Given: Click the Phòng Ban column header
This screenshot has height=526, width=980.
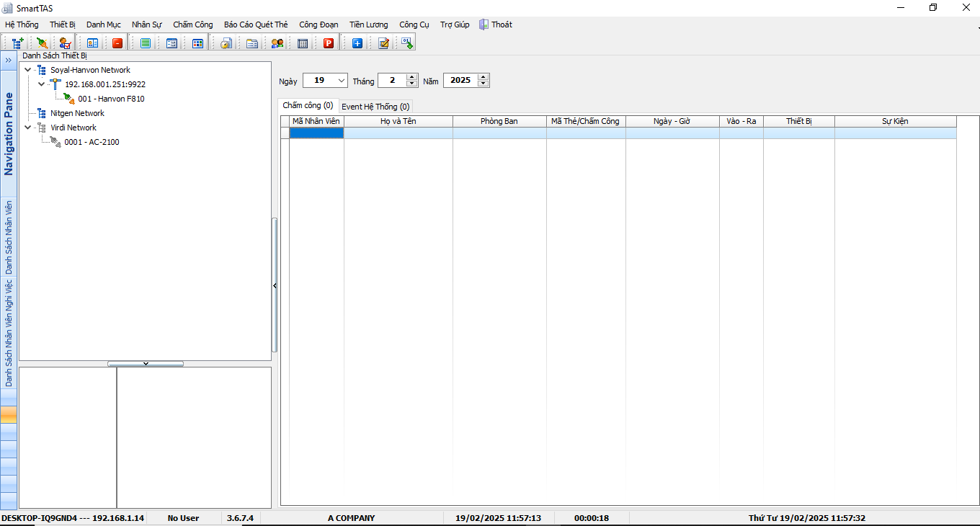Looking at the screenshot, I should click(x=499, y=121).
